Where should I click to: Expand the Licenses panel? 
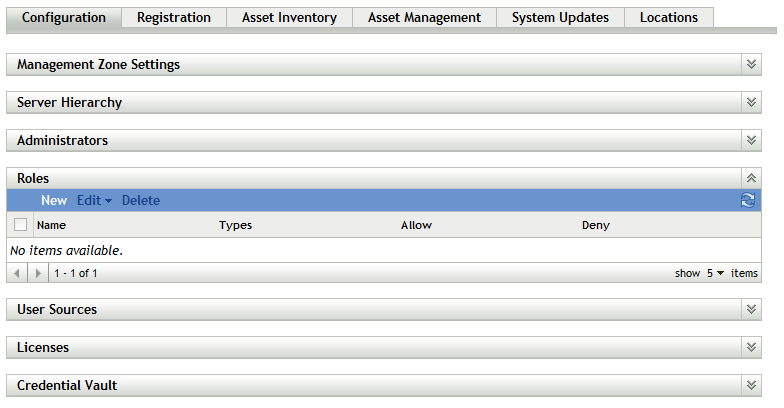click(751, 347)
